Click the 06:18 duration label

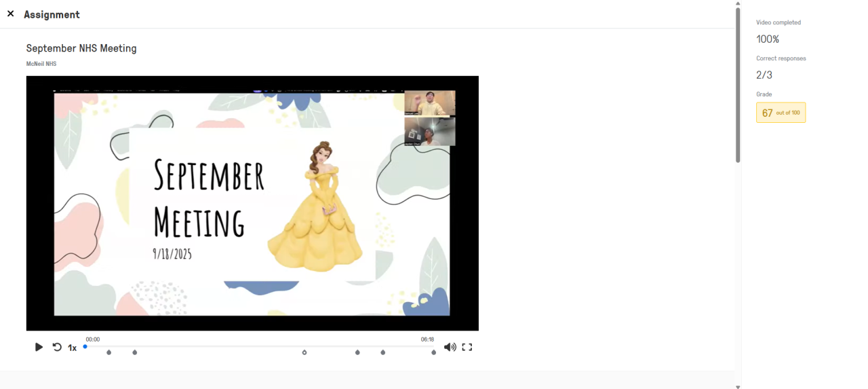pos(427,339)
